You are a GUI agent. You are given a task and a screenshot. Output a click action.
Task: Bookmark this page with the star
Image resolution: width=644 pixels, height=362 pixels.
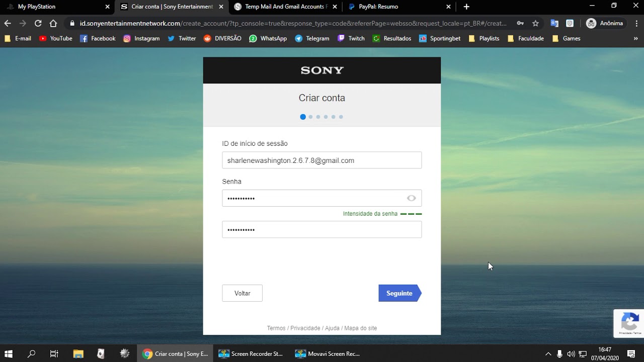click(x=535, y=23)
